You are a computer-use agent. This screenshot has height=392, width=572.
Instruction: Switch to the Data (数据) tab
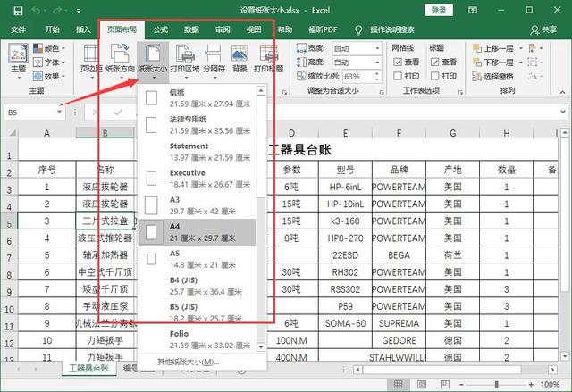coord(191,29)
